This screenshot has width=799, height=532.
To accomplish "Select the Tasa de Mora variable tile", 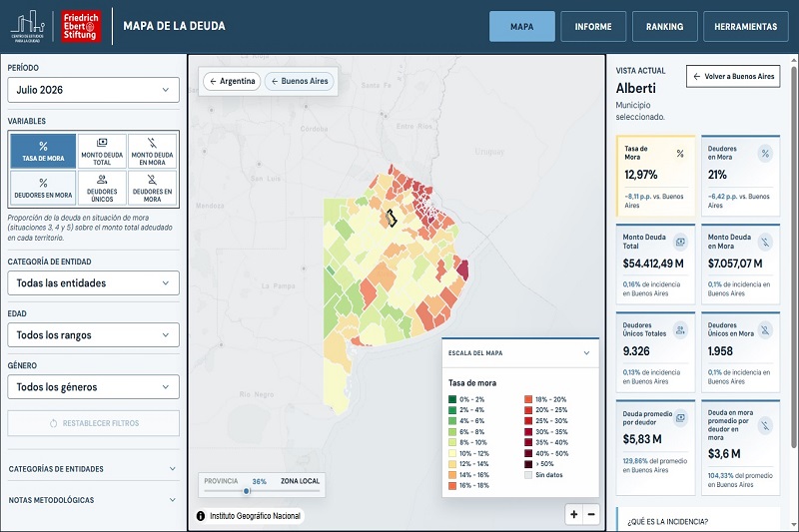I will click(x=43, y=151).
